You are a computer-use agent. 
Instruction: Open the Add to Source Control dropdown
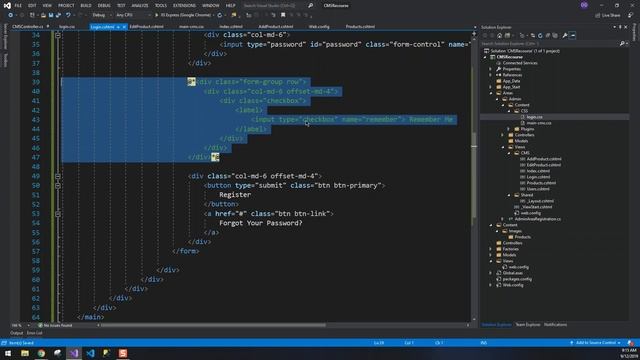pyautogui.click(x=596, y=343)
